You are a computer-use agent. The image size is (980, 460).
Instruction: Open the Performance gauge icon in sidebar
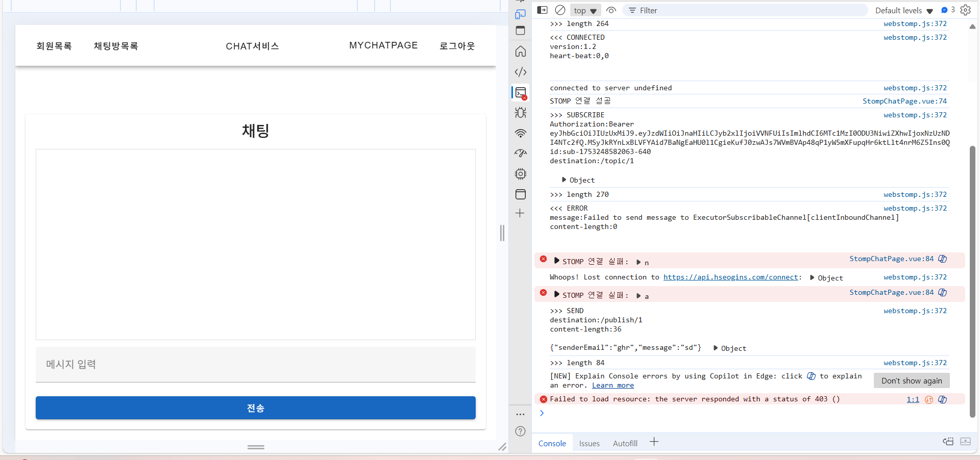pyautogui.click(x=520, y=153)
